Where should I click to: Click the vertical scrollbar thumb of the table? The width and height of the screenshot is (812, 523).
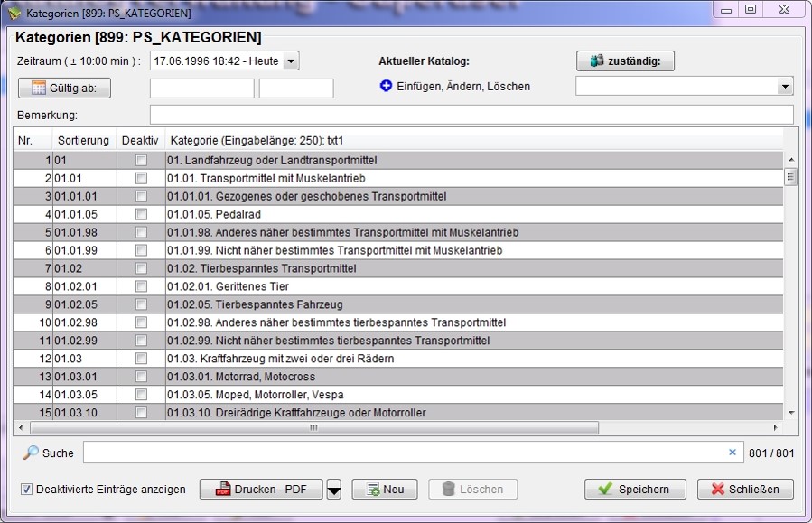[790, 177]
